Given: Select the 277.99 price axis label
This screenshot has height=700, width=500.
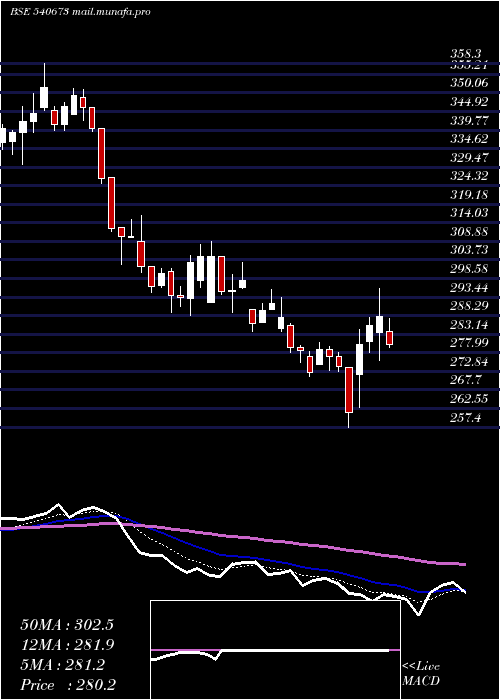Looking at the screenshot, I should (468, 343).
